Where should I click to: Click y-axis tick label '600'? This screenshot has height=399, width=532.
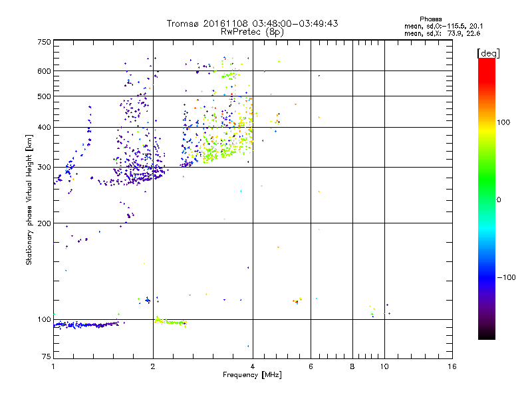point(44,71)
